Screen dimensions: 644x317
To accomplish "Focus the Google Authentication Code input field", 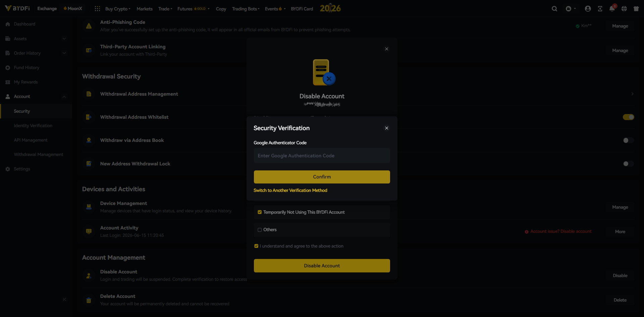I will [x=322, y=156].
